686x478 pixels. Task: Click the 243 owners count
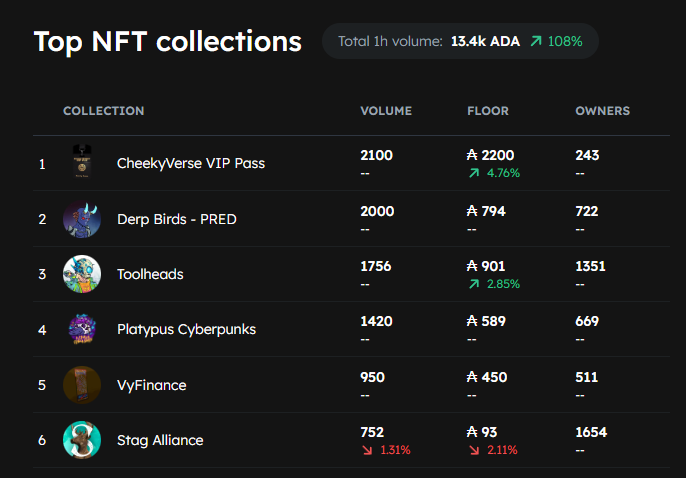[587, 155]
